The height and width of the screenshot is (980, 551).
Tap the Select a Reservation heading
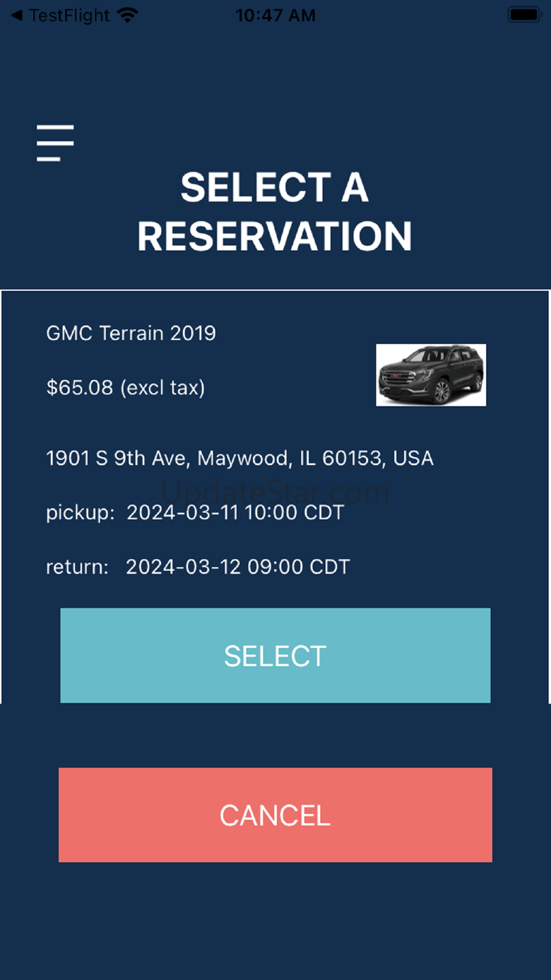click(275, 211)
